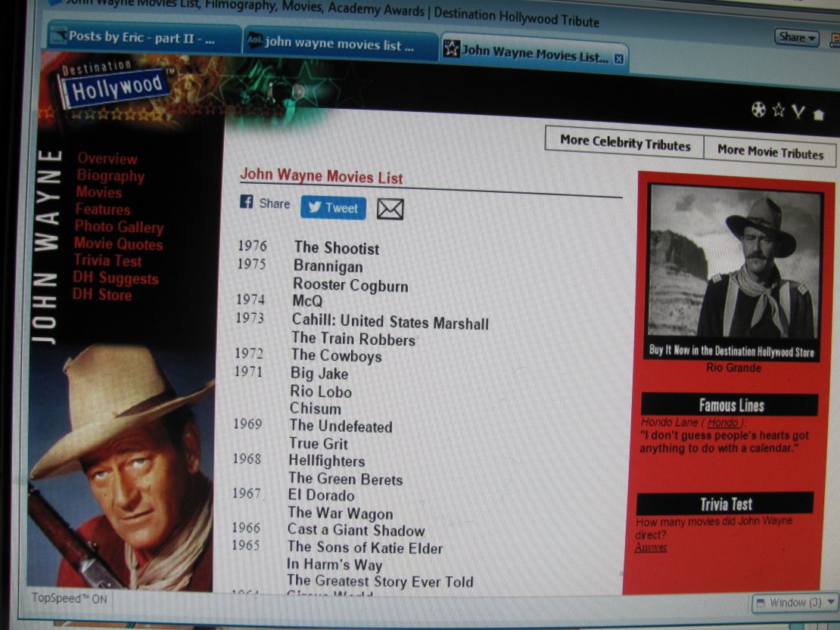Viewport: 840px width, 630px height.
Task: Click the Trivia Test black header in red panel
Action: click(x=725, y=504)
